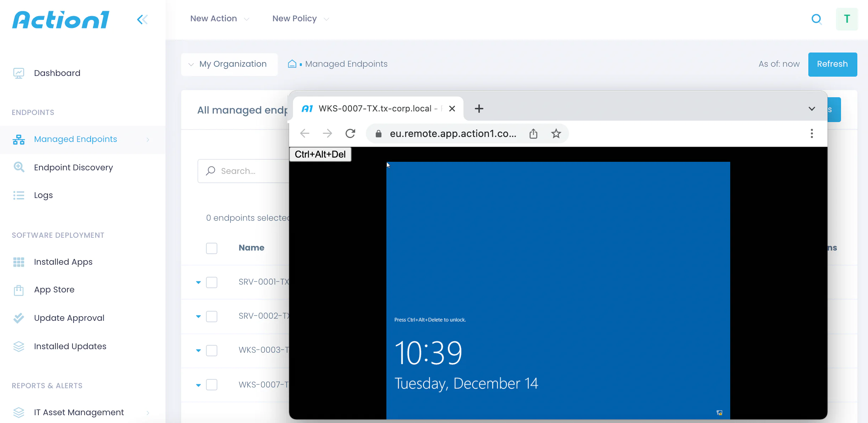Collapse the sidebar using the double-arrow chevron
Screen dimensions: 868x423
[142, 20]
